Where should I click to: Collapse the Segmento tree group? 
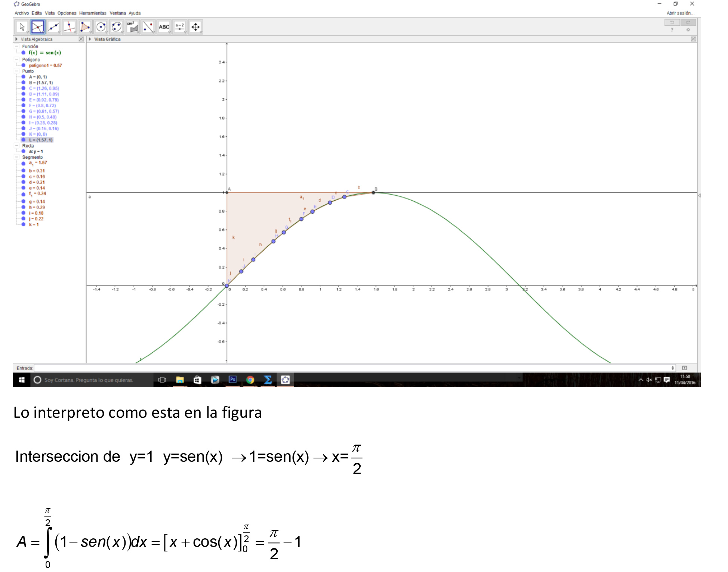[17, 157]
